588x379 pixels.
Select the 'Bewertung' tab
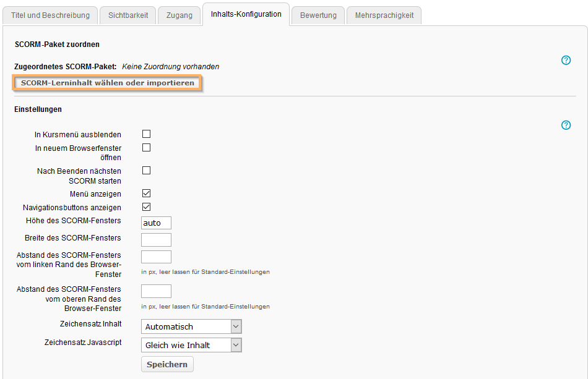pyautogui.click(x=318, y=15)
